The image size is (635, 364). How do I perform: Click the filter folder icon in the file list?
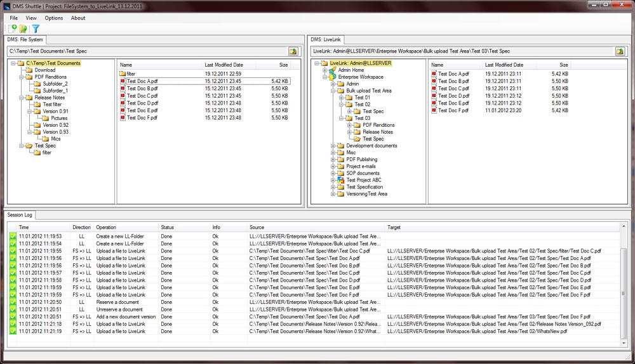click(123, 74)
